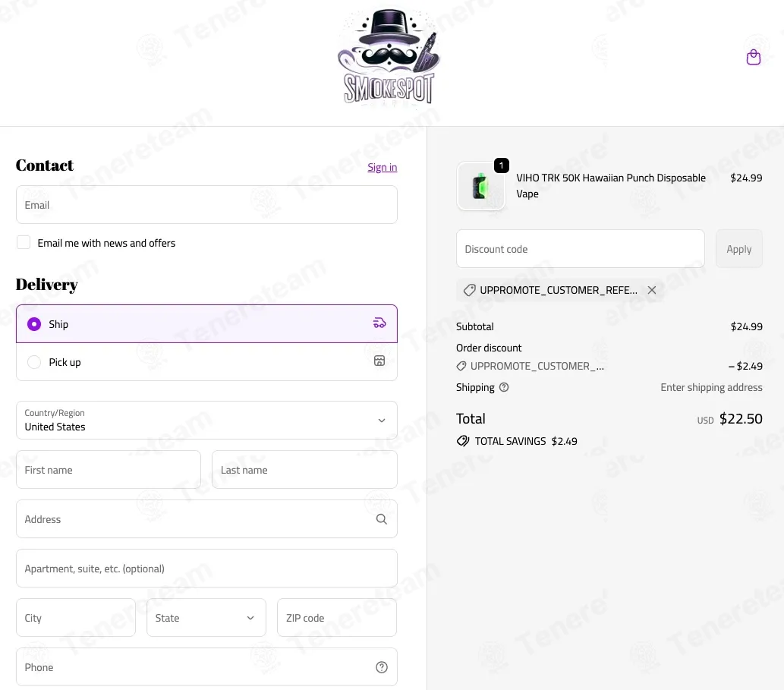Click the Address input field

coord(206,519)
